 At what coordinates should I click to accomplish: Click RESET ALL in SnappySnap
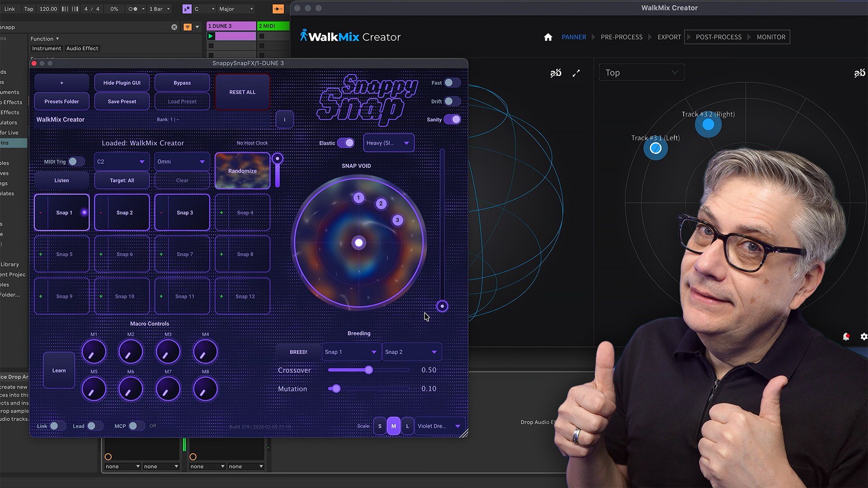(x=242, y=92)
